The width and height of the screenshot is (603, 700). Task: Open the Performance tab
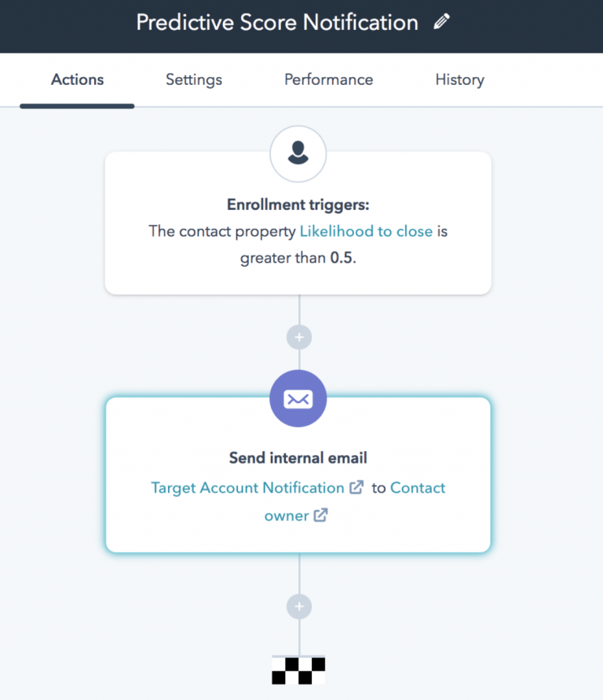[328, 79]
